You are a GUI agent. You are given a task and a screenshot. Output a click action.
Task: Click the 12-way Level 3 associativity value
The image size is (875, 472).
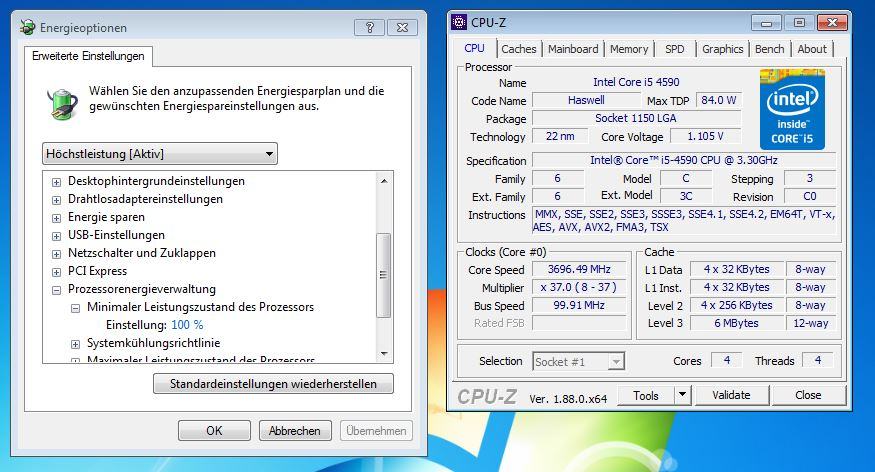pos(811,323)
